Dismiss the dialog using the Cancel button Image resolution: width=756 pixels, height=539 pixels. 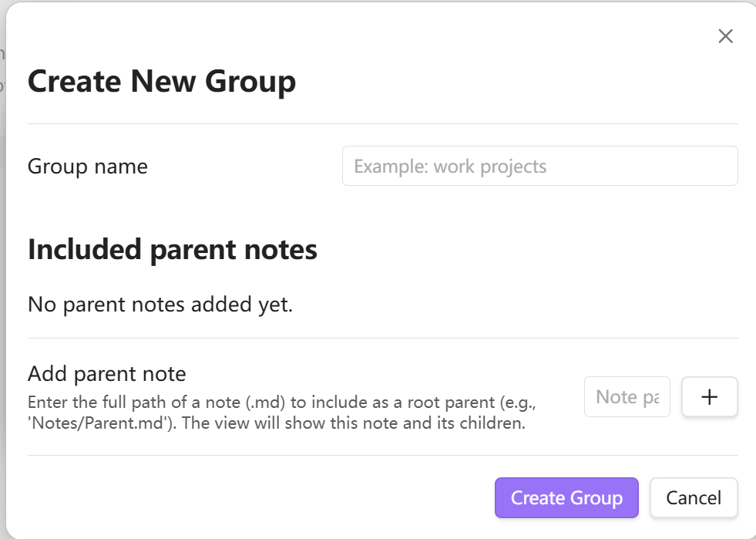[694, 498]
